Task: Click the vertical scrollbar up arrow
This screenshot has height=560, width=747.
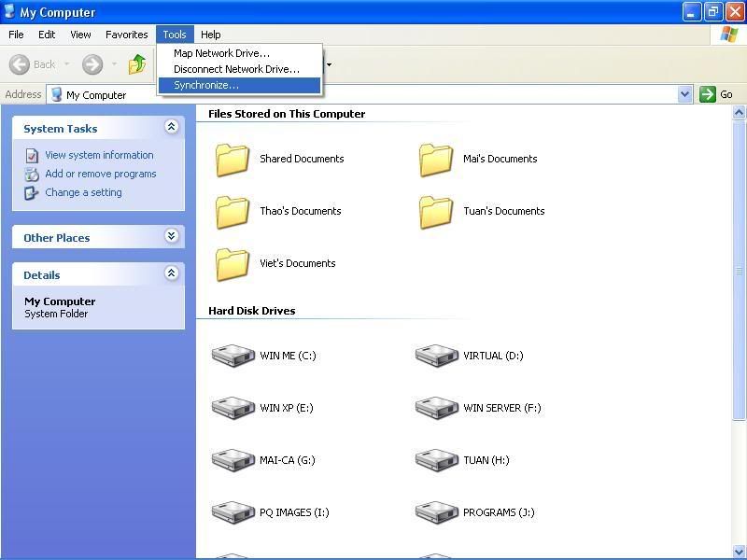Action: pos(739,112)
